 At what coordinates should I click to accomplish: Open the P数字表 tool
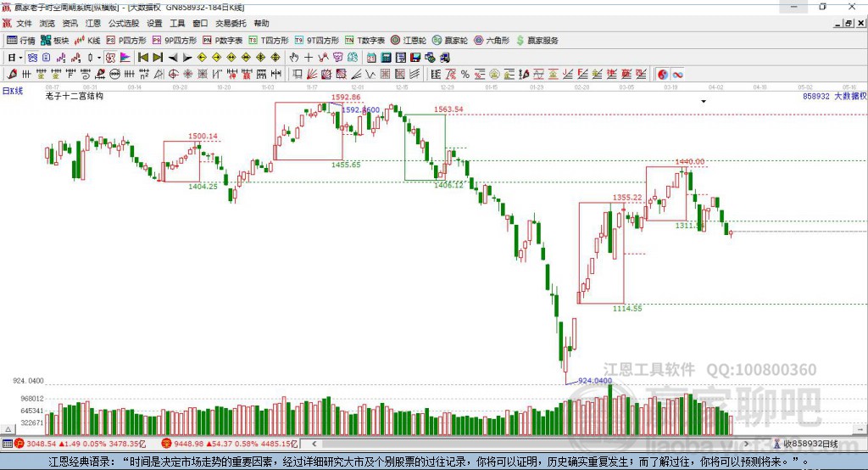(223, 41)
